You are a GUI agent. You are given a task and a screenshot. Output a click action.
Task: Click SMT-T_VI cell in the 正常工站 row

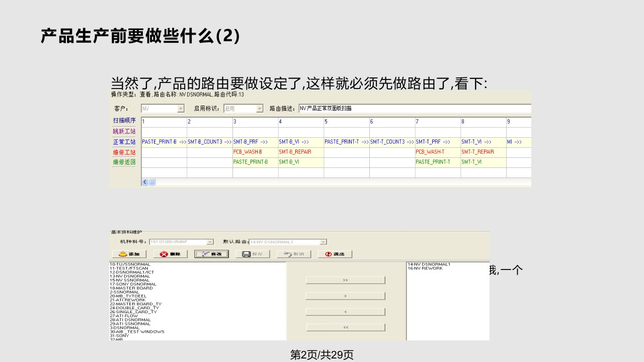484,142
